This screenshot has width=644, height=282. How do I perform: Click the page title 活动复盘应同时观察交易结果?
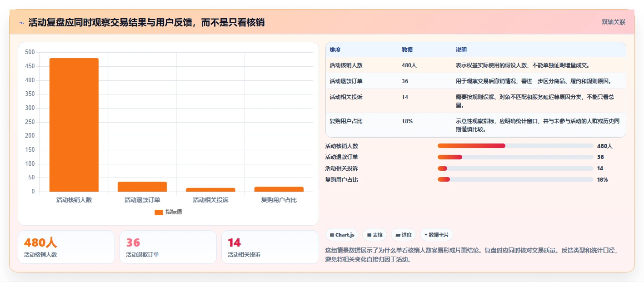(x=146, y=23)
